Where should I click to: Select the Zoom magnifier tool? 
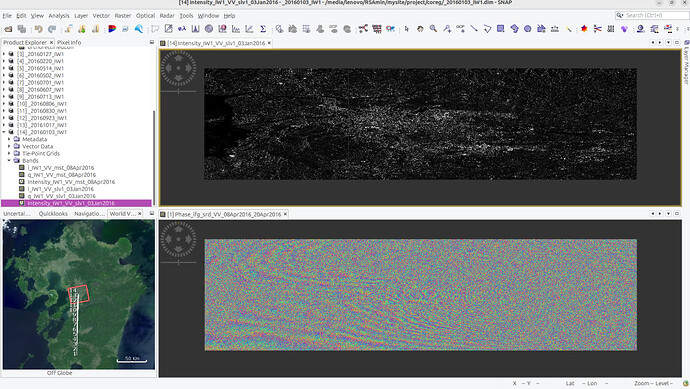(x=433, y=29)
